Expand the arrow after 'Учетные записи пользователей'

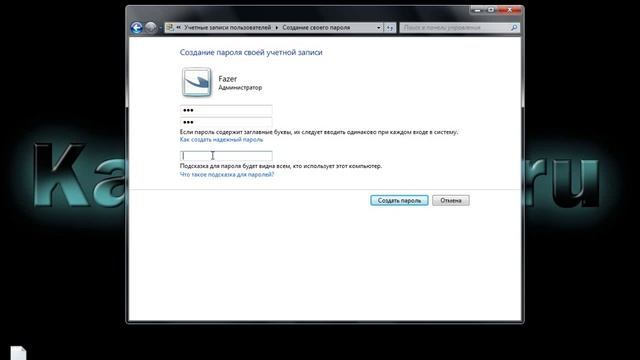[277, 28]
